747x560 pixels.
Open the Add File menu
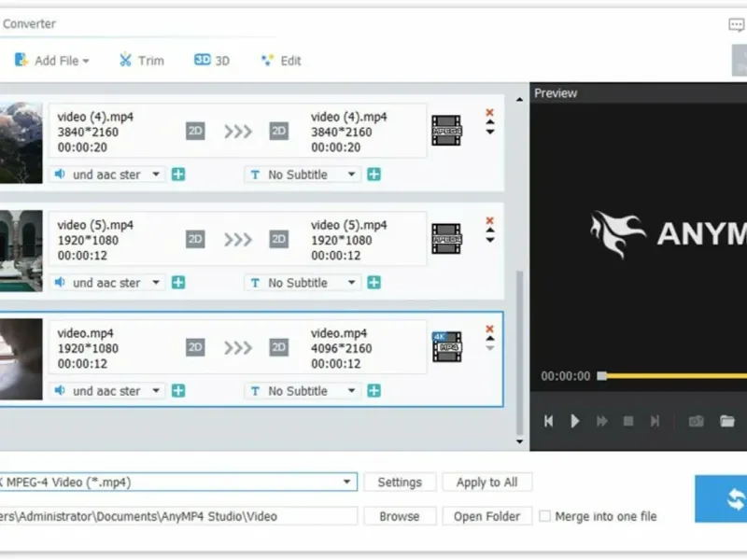[x=51, y=61]
